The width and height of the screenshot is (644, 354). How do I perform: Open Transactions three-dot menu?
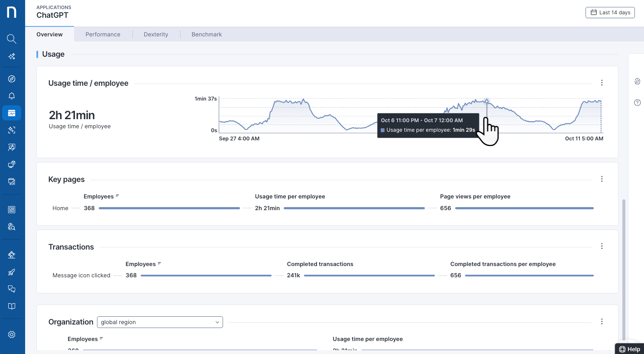pos(602,246)
